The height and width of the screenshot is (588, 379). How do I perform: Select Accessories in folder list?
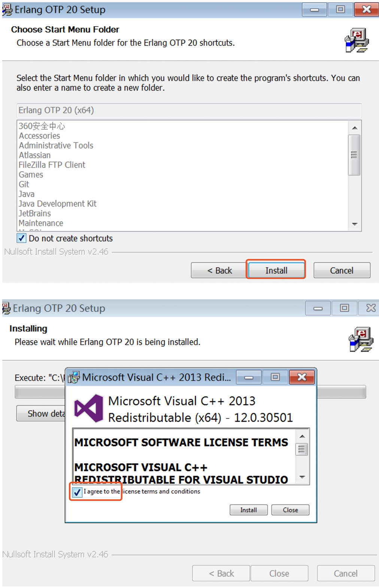pos(39,136)
